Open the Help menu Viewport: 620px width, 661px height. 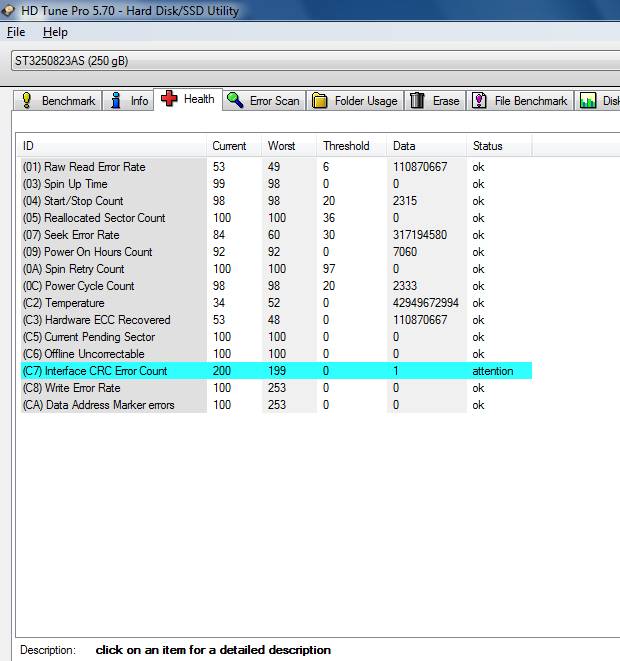click(55, 32)
